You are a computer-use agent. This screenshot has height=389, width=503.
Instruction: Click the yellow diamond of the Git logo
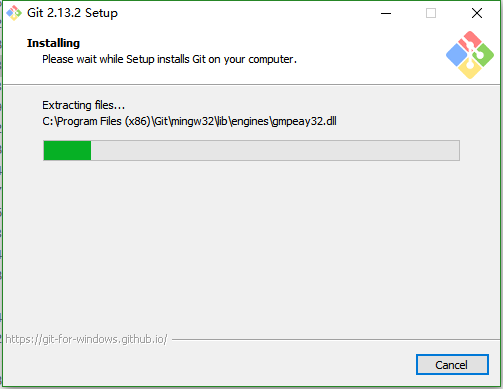[470, 69]
